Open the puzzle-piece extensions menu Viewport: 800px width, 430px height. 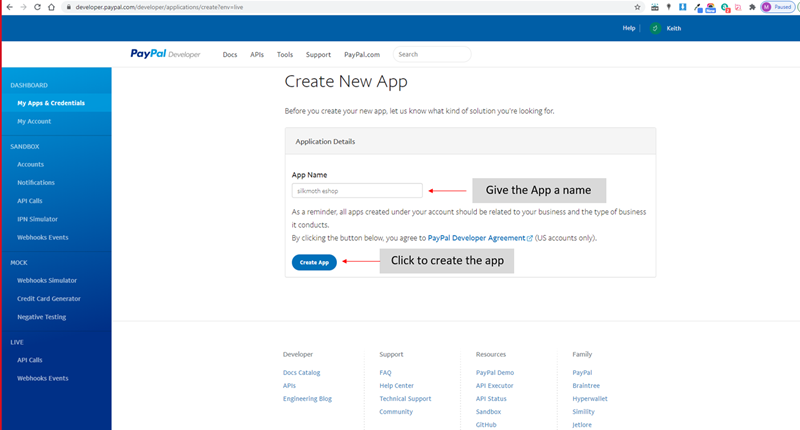tap(752, 7)
